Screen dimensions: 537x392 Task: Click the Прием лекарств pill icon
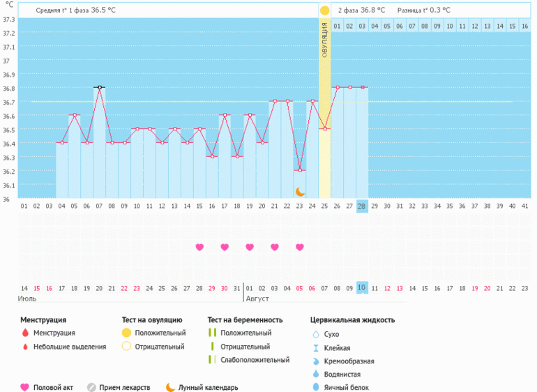(x=91, y=388)
